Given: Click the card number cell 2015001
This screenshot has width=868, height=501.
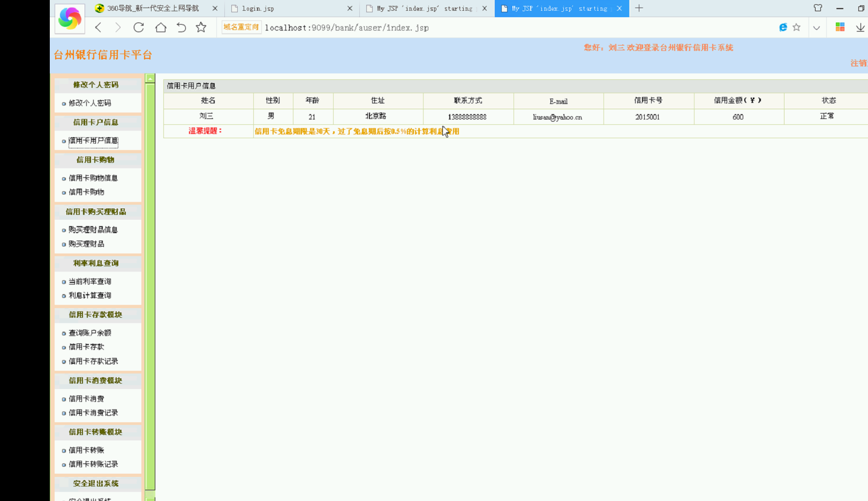Looking at the screenshot, I should (x=648, y=117).
